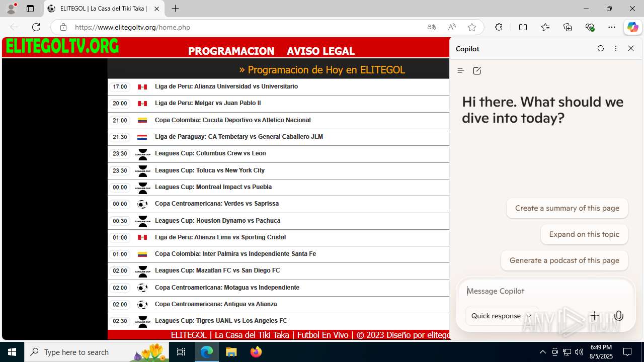
Task: Click the Paraguay flag beside Tembetary match
Action: pos(142,137)
